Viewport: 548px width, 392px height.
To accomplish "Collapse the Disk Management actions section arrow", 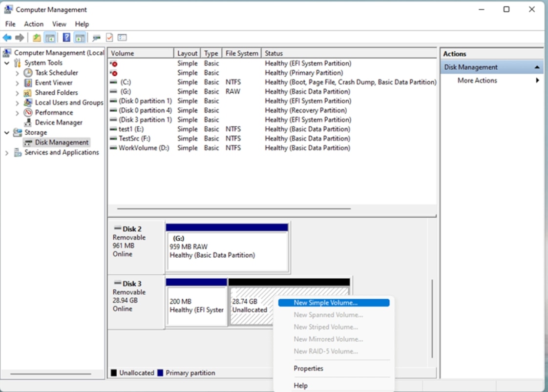I will click(537, 67).
